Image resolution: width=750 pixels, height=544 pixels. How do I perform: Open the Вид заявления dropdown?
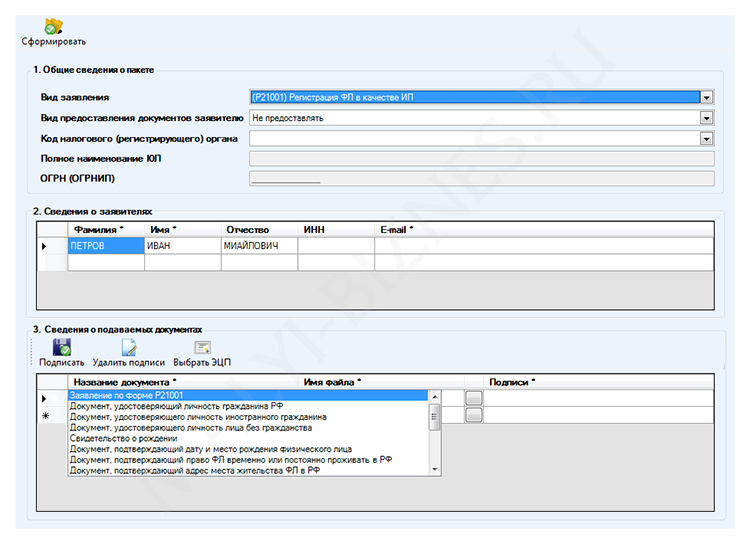tap(706, 97)
